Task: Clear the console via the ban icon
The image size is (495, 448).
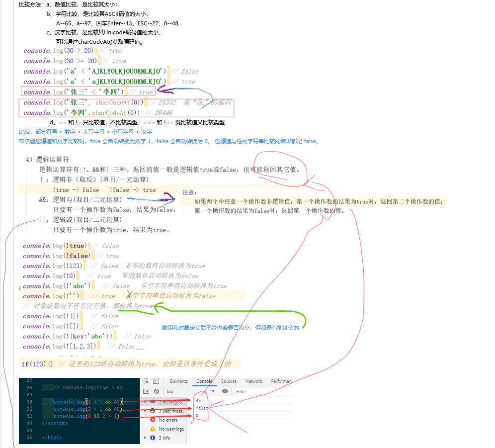Action: [x=157, y=391]
